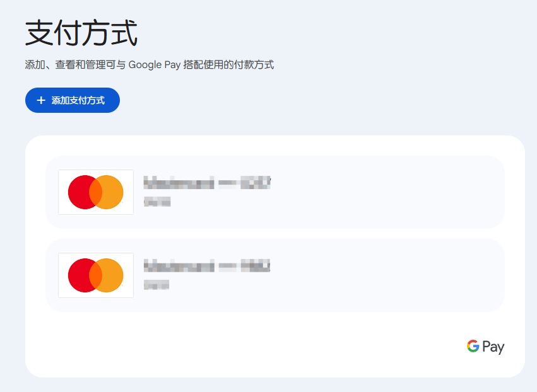Open the first Mastercard logo thumbnail
This screenshot has width=537, height=392.
point(96,192)
